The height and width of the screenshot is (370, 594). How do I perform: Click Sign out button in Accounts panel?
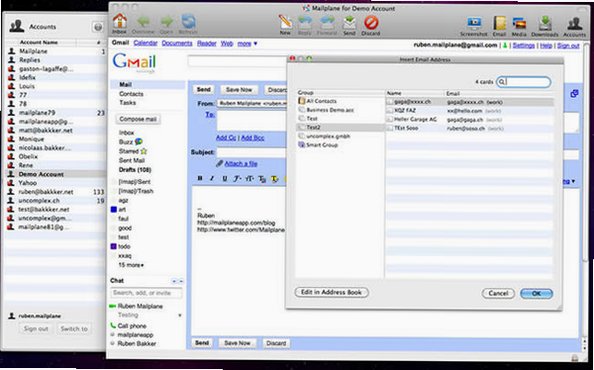[36, 329]
